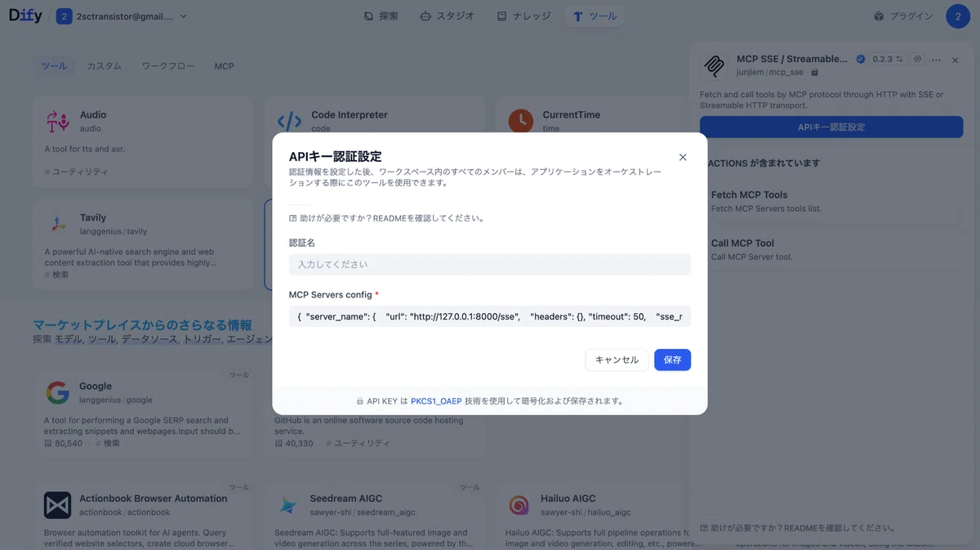The height and width of the screenshot is (550, 980).
Task: Focus the 認証名 input field
Action: pos(490,265)
